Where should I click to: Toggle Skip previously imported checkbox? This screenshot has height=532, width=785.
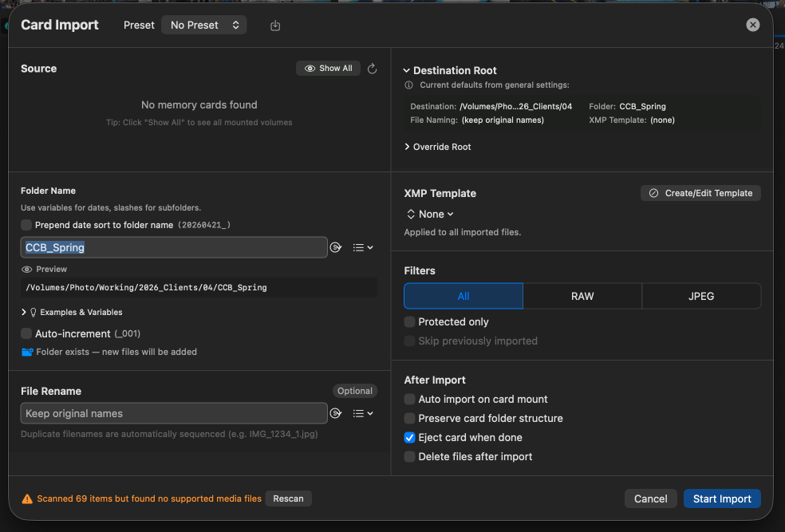[409, 341]
